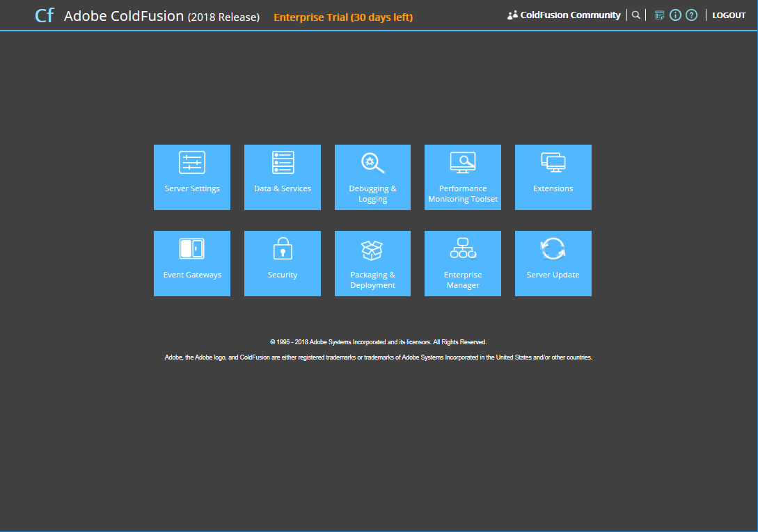Viewport: 758px width, 532px height.
Task: Visit the ColdFusion Community
Action: 569,14
